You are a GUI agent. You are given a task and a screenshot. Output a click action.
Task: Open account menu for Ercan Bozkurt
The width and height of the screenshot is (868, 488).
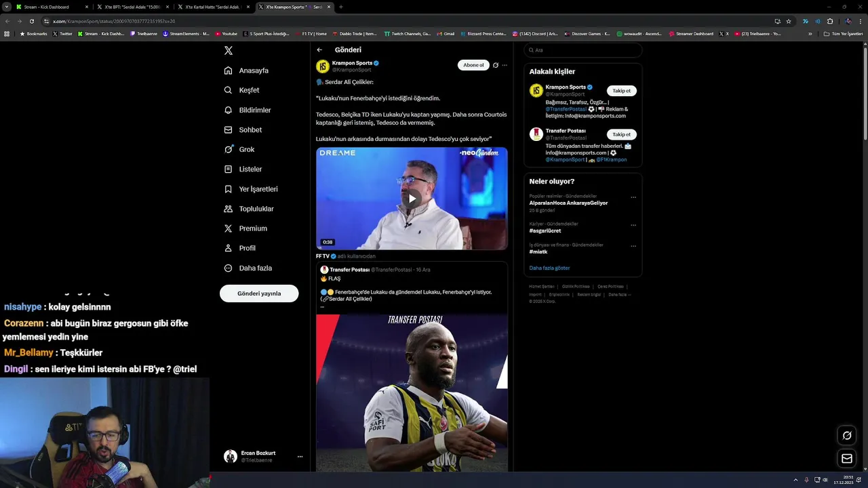(x=263, y=457)
